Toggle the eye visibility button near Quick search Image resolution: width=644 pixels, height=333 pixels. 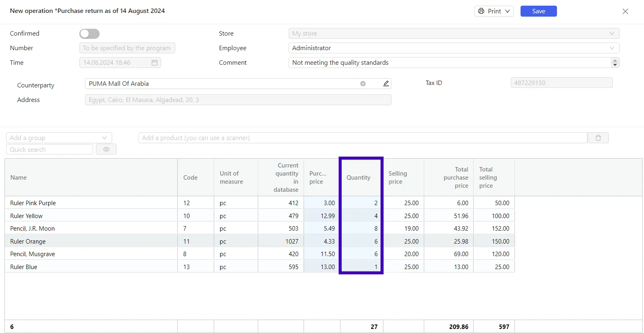pos(106,149)
